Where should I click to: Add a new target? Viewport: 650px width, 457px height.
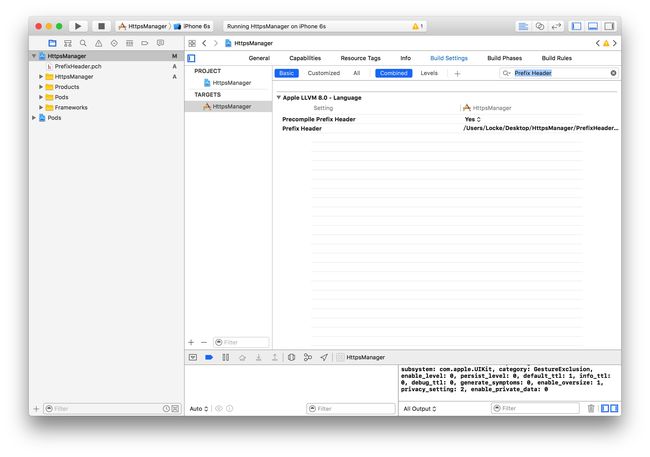pos(191,343)
